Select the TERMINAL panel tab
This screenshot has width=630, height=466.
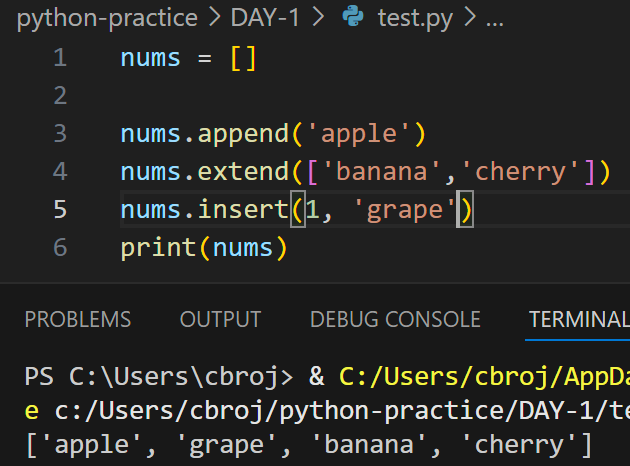pyautogui.click(x=579, y=319)
